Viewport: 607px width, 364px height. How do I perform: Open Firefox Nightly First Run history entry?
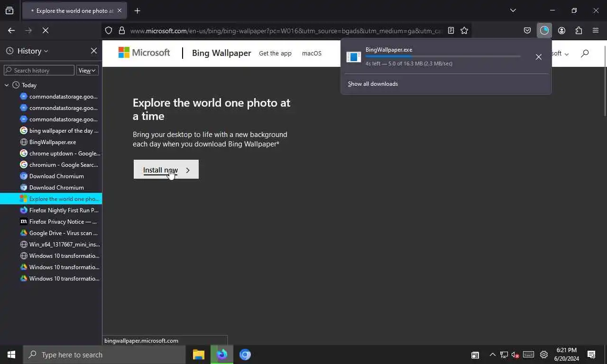click(59, 210)
